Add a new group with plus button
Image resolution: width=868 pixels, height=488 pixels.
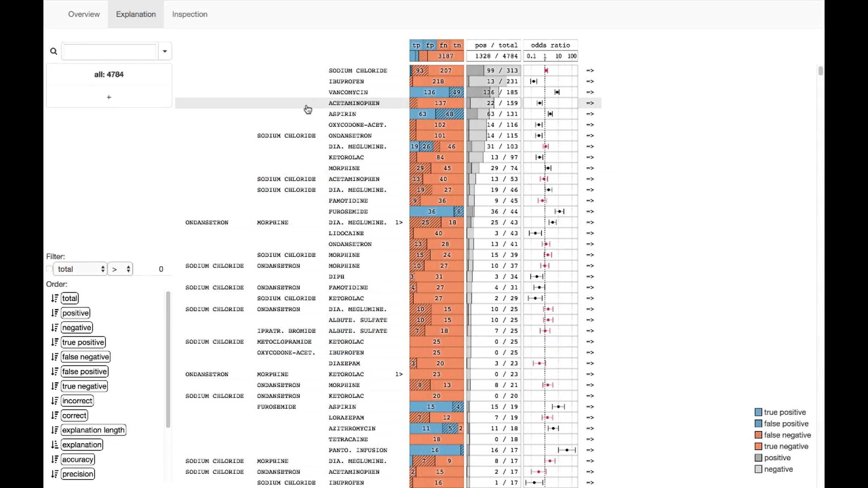click(109, 97)
